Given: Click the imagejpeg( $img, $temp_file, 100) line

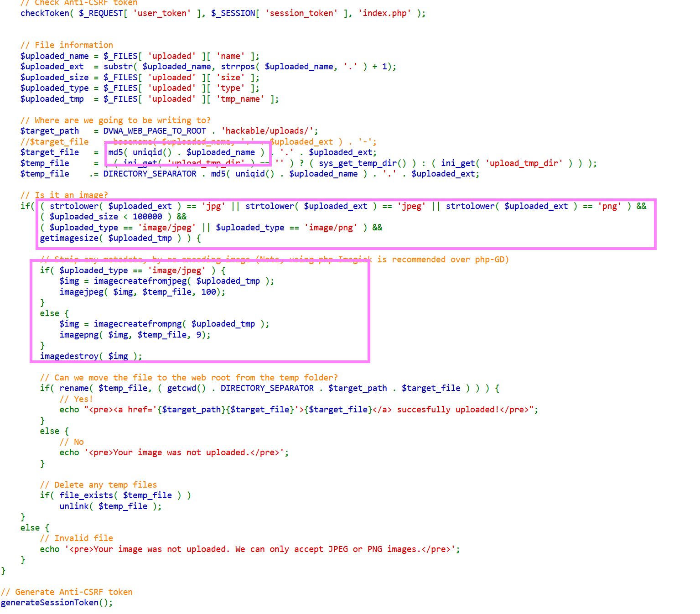Looking at the screenshot, I should pos(142,292).
